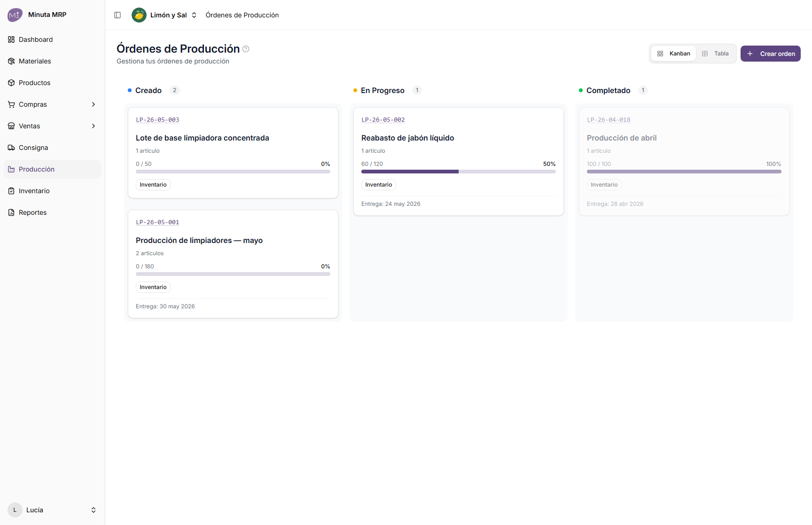Click the Materiales box icon
Viewport: 812px width, 525px height.
11,61
